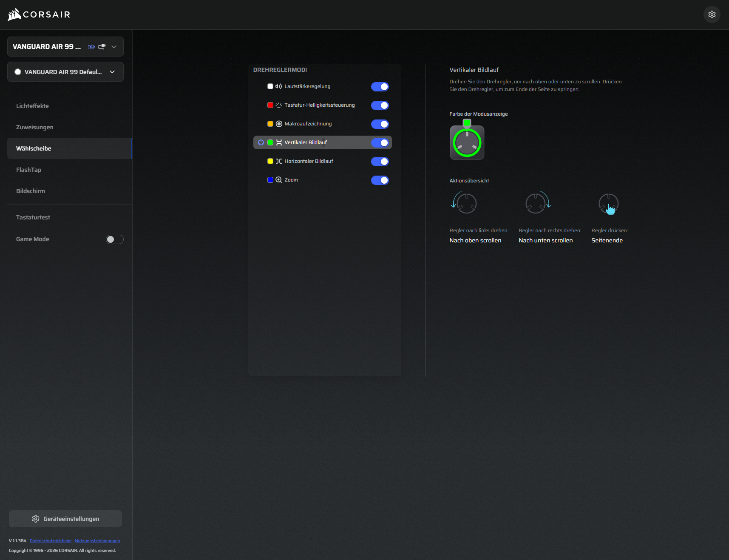Open settings gear in top right corner
Screen dimensions: 729x560
pos(712,14)
